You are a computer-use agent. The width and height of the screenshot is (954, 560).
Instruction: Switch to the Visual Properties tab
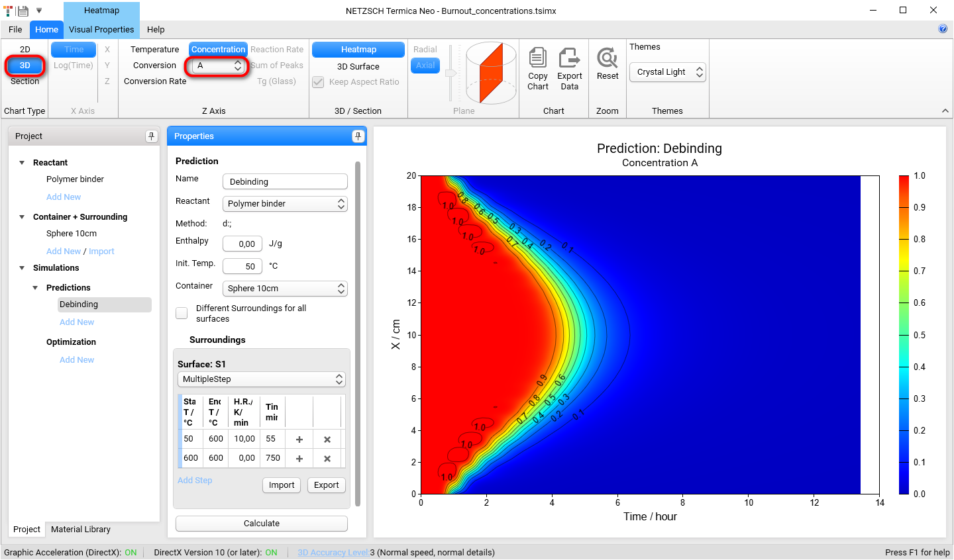[101, 29]
